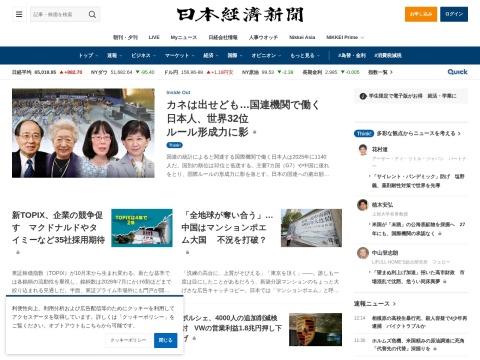This screenshot has height=360, width=480.
Task: Open the ホルムズ危機 breaking news item
Action: click(418, 344)
